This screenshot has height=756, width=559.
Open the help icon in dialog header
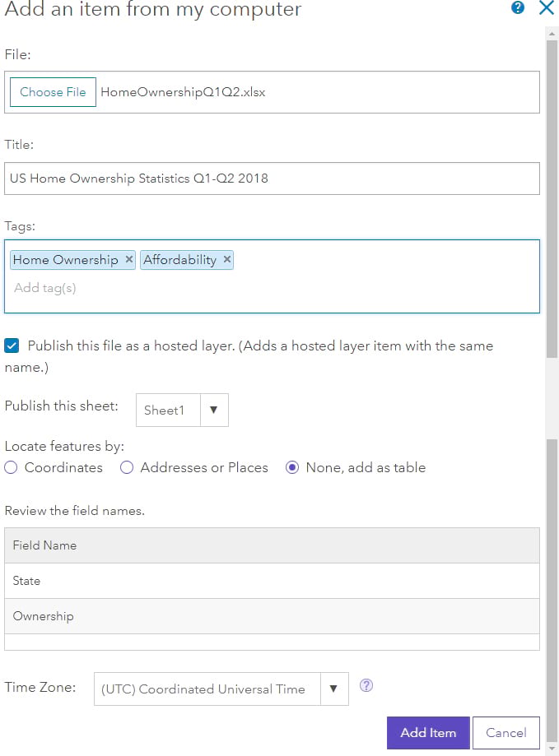[518, 8]
